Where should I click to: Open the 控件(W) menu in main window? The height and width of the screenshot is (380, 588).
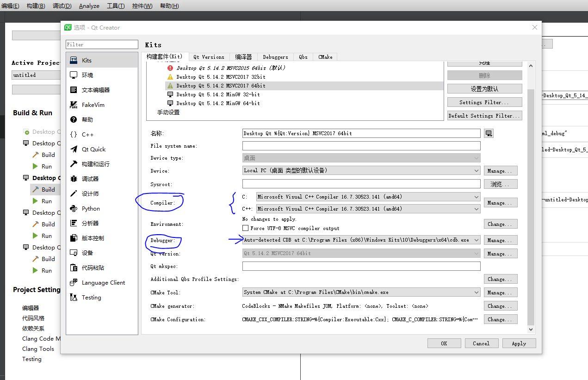click(142, 6)
